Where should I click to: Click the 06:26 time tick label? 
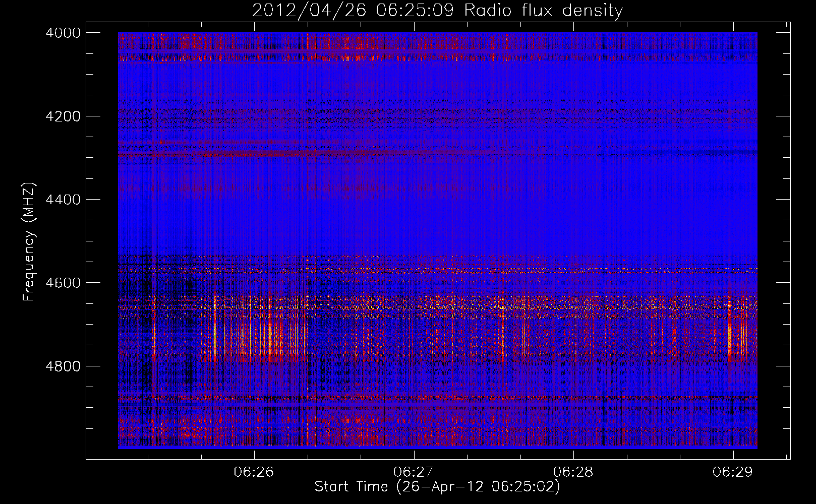point(254,472)
